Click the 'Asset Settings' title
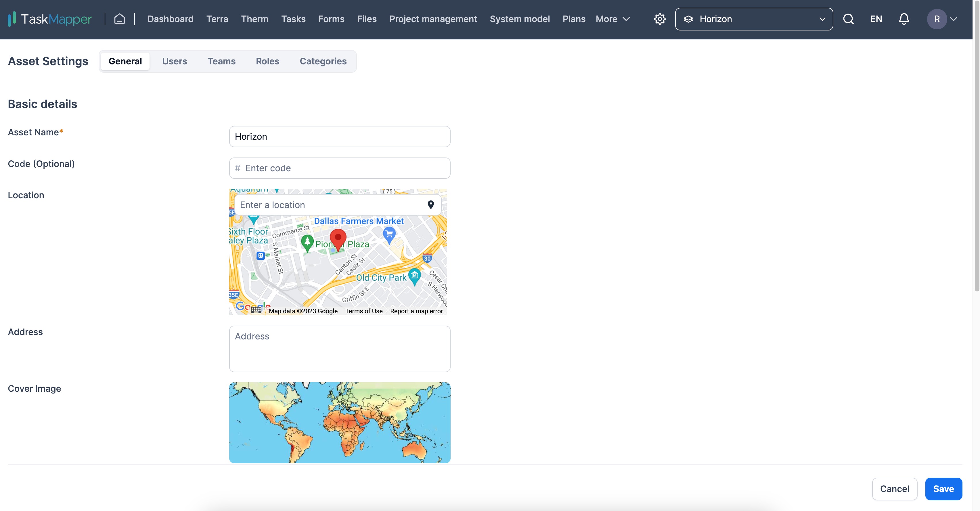This screenshot has height=511, width=980. [48, 61]
